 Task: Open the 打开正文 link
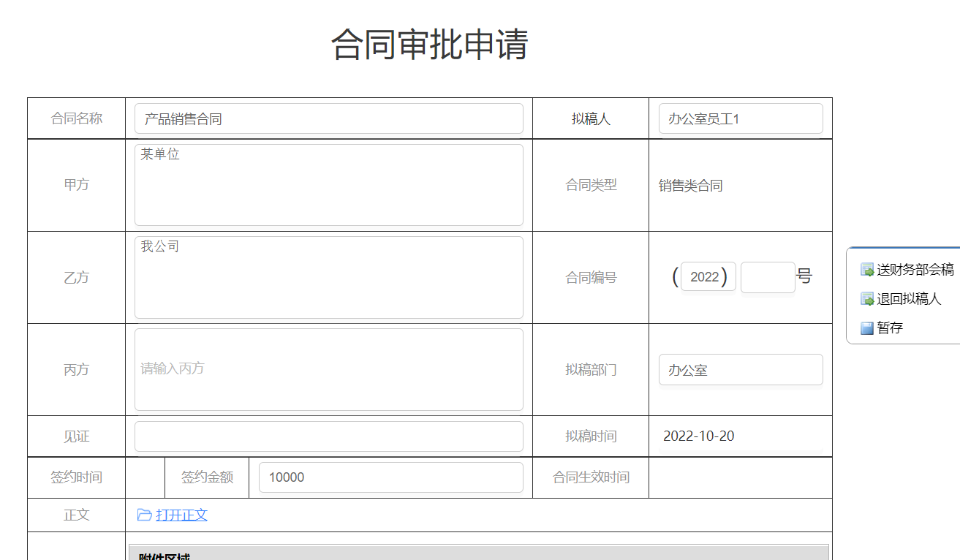pyautogui.click(x=181, y=515)
